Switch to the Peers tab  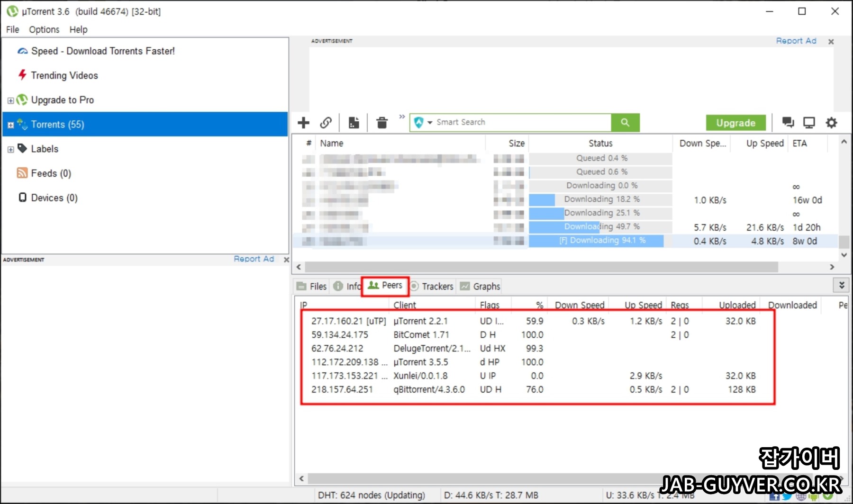click(x=385, y=286)
